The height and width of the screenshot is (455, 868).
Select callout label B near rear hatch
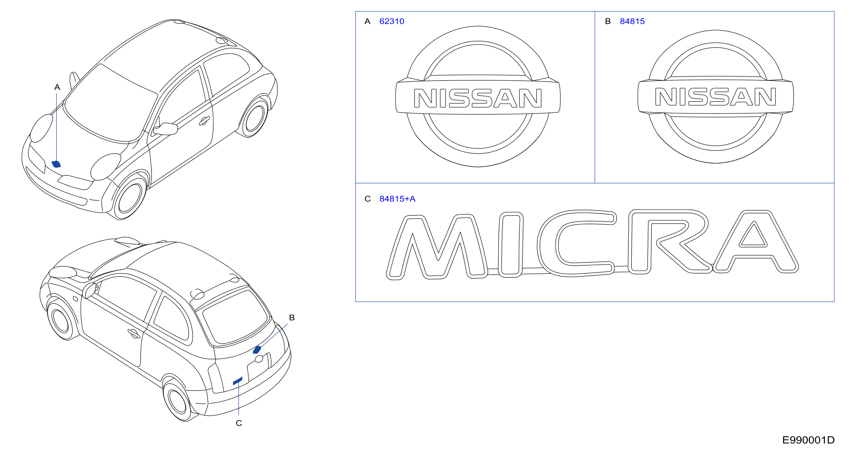coord(292,317)
